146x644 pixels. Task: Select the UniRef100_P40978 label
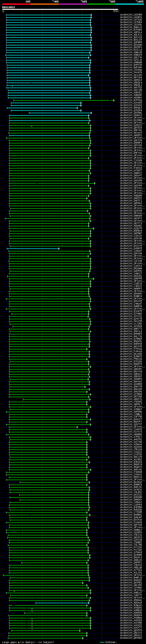131,72
